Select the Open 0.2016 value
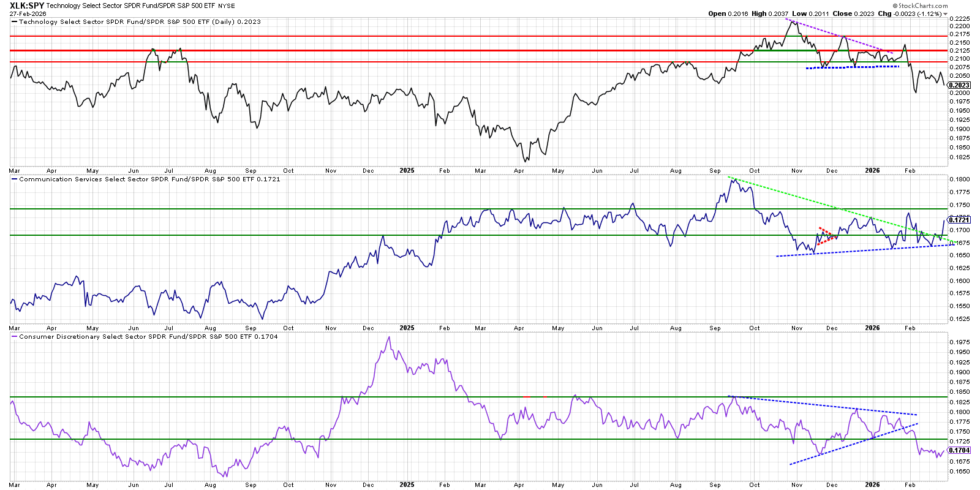 tap(728, 13)
